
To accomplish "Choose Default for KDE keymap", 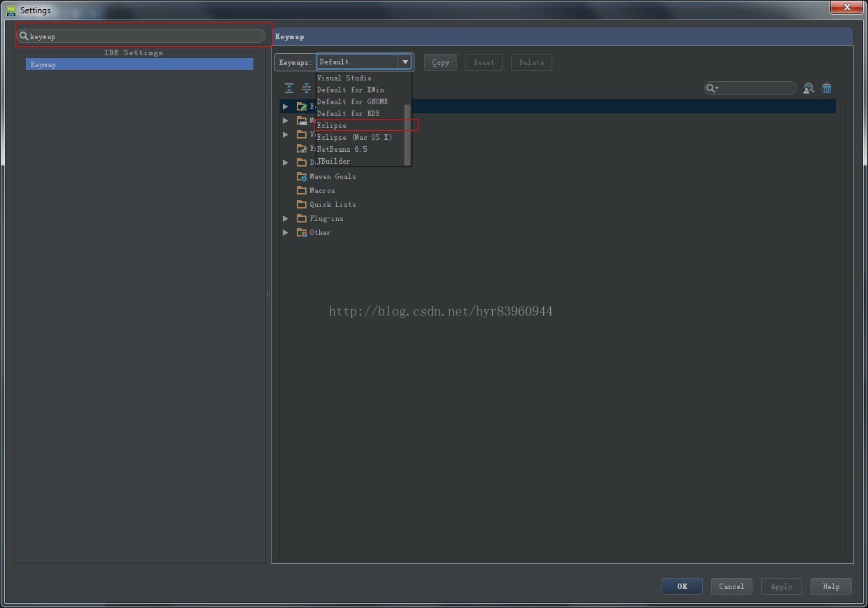I will click(360, 113).
